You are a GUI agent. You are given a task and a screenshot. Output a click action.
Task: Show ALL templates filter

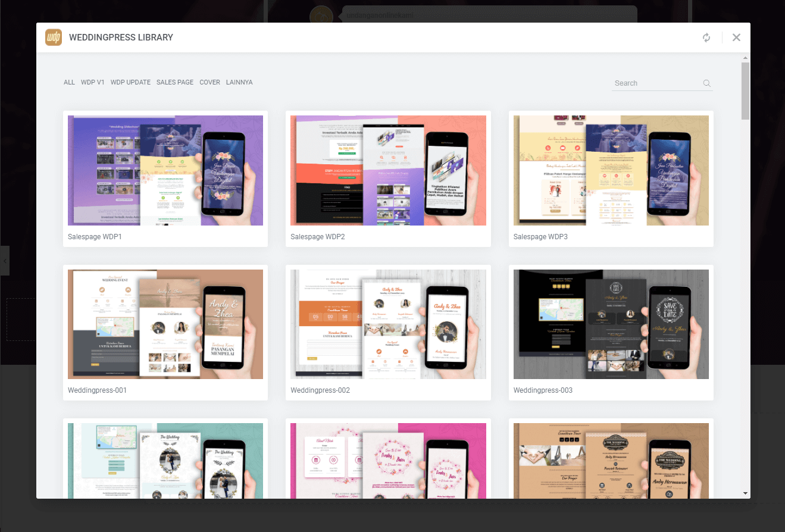click(x=69, y=83)
